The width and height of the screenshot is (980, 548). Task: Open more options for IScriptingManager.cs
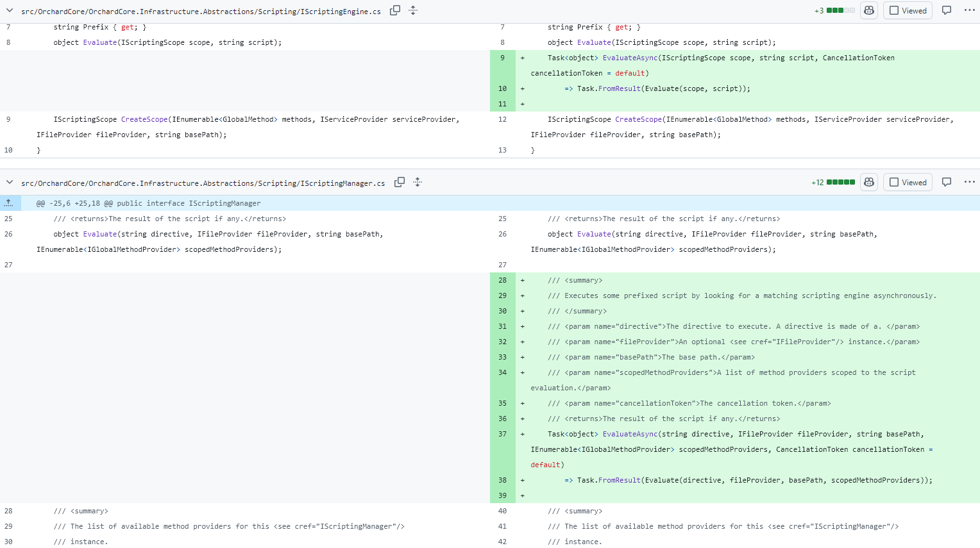970,182
